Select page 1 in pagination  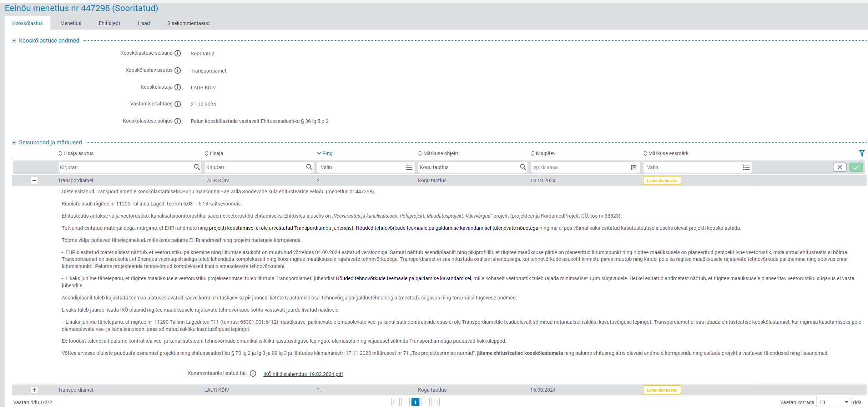415,402
